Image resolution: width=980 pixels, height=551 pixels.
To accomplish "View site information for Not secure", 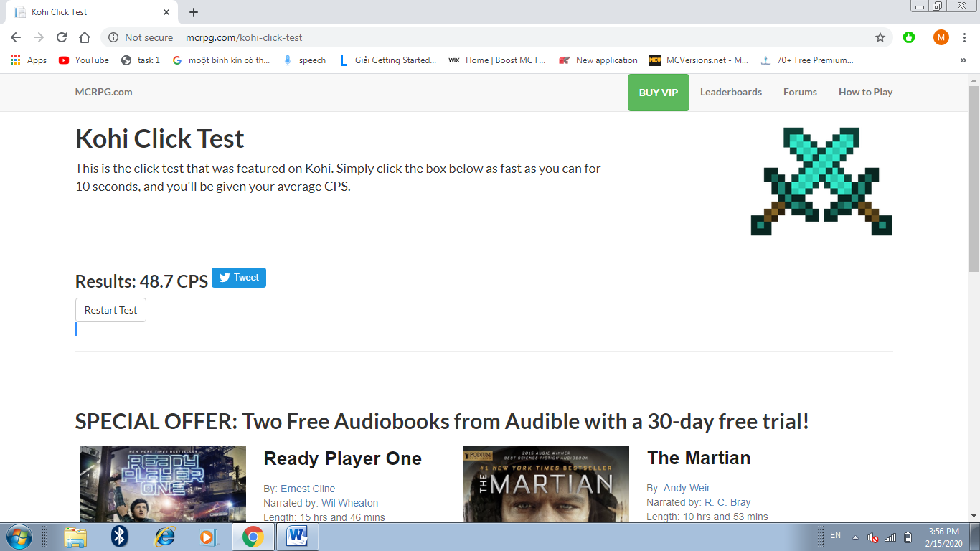I will (141, 37).
